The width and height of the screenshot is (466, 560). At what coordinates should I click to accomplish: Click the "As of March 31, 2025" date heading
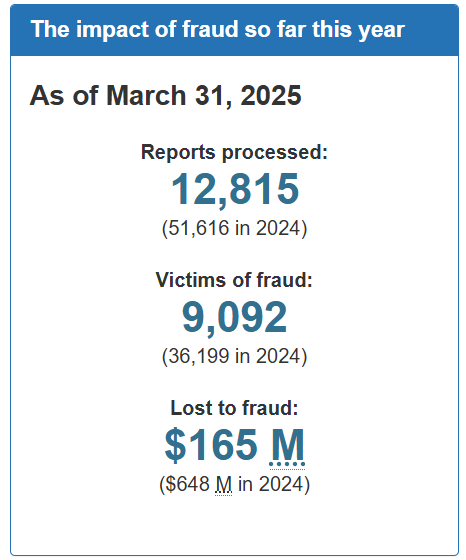(165, 95)
